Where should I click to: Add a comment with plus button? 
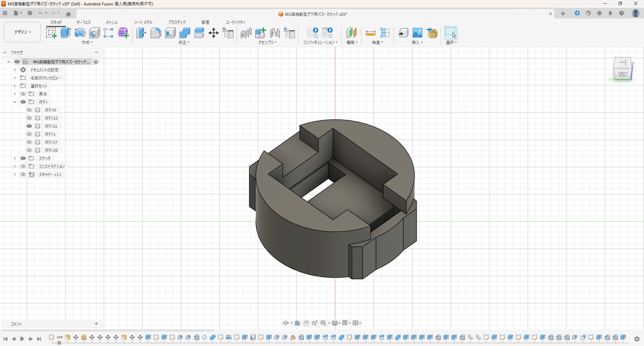point(96,324)
